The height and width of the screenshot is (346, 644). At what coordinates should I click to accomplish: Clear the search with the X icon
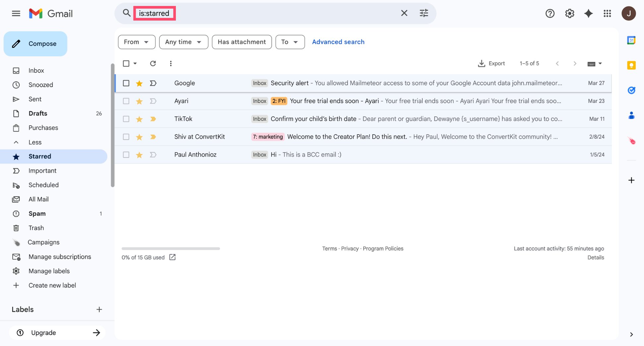tap(404, 13)
